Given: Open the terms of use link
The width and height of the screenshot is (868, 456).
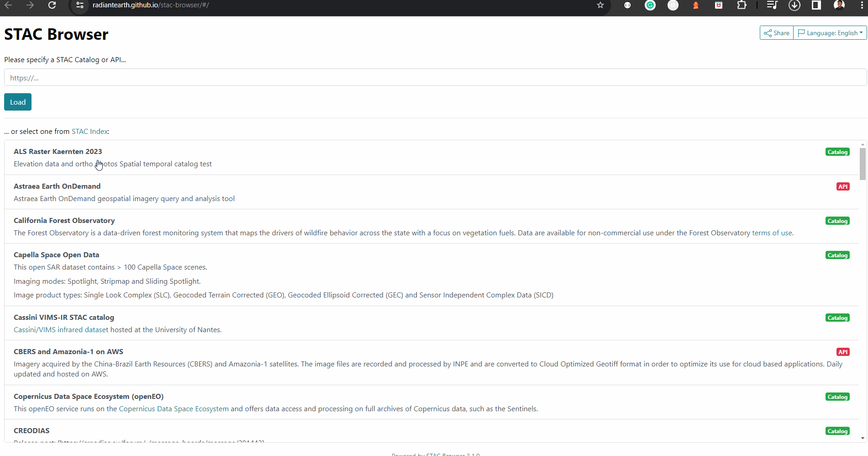Looking at the screenshot, I should pyautogui.click(x=772, y=233).
